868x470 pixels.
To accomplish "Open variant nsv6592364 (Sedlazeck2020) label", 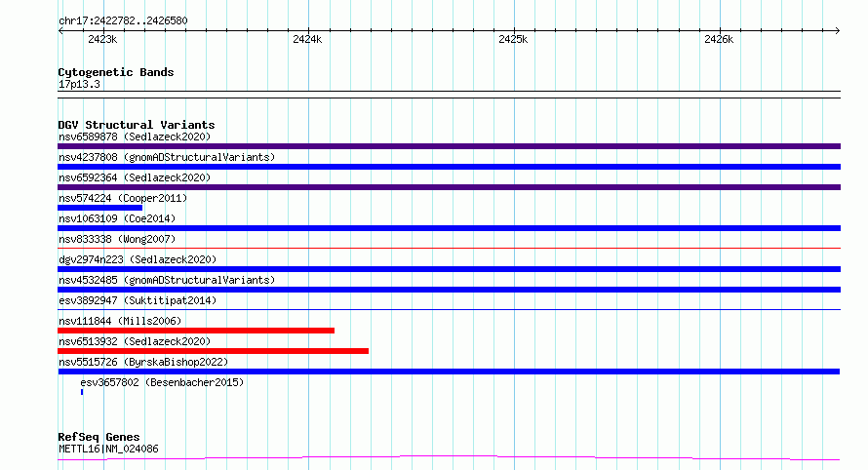I will pyautogui.click(x=135, y=177).
